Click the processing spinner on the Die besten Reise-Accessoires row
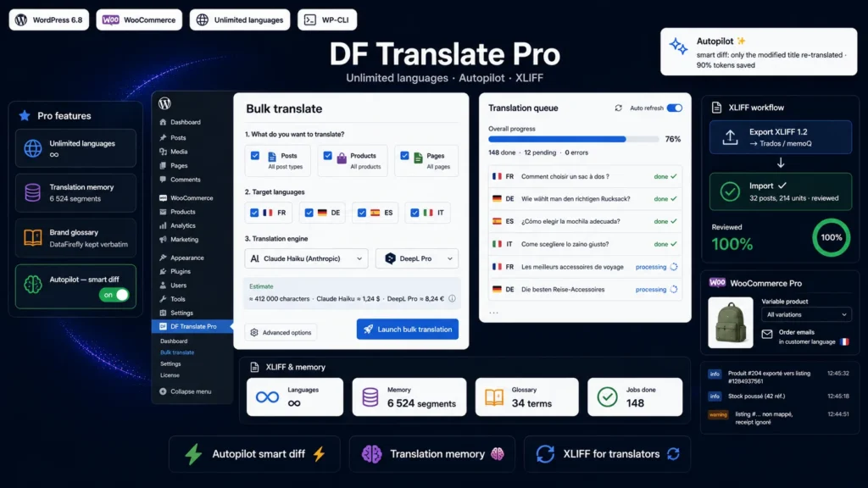The width and height of the screenshot is (868, 488). coord(674,290)
